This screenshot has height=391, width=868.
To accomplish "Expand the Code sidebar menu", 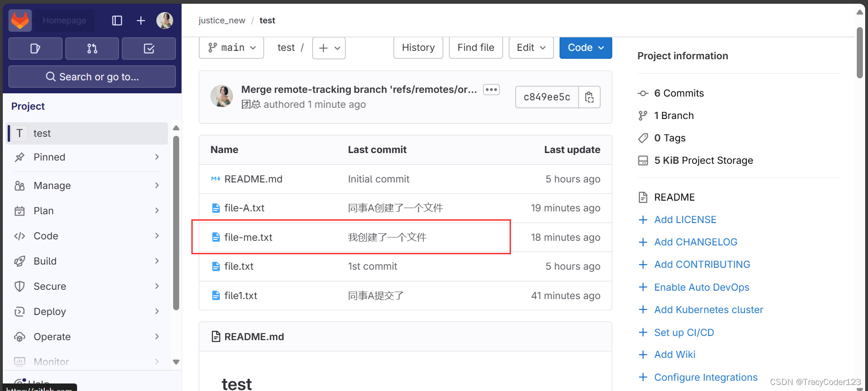I will pyautogui.click(x=88, y=236).
